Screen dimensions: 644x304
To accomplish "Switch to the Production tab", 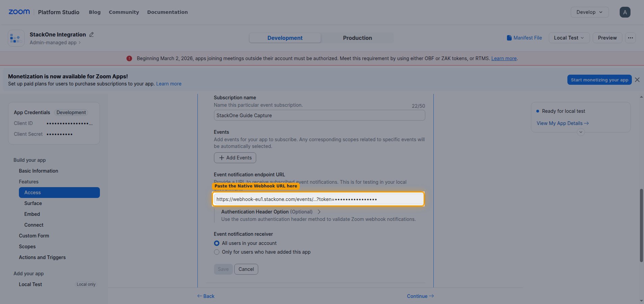I will coord(357,38).
